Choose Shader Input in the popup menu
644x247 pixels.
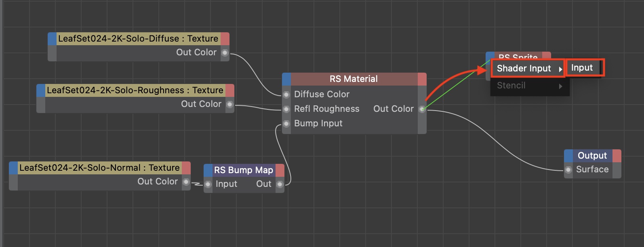[524, 69]
